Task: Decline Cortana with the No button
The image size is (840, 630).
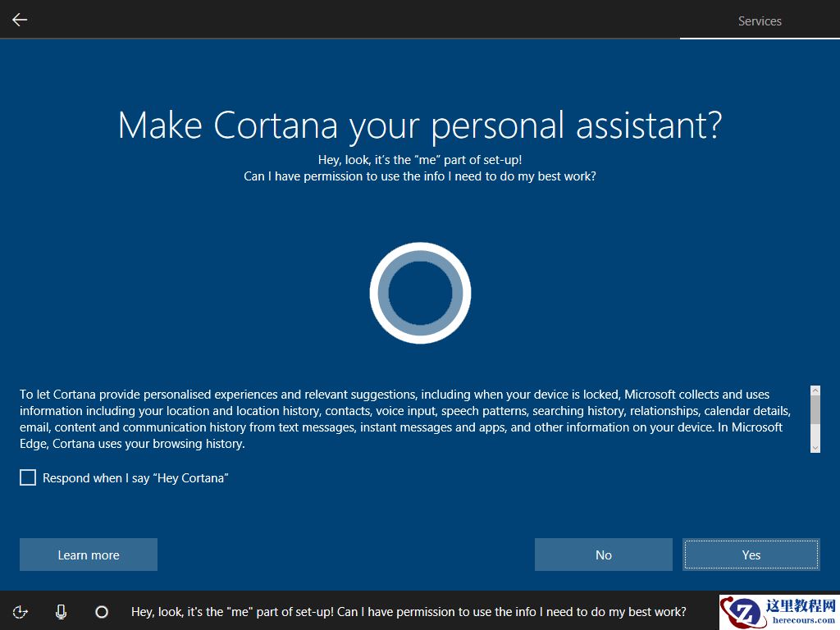Action: 604,555
